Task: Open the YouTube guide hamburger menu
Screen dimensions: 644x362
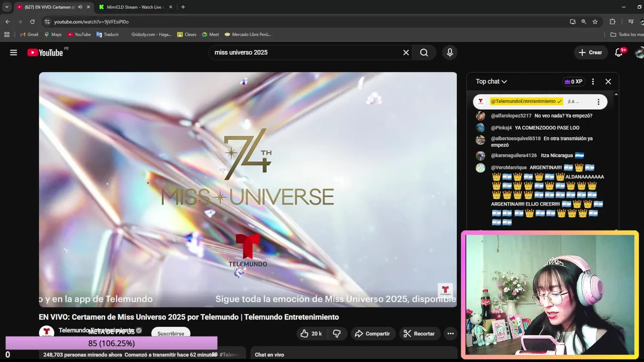Action: 14,52
